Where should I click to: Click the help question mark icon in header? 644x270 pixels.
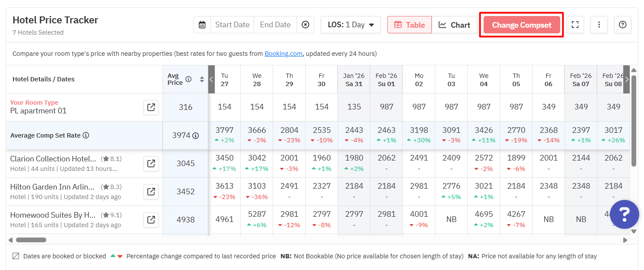tap(622, 25)
